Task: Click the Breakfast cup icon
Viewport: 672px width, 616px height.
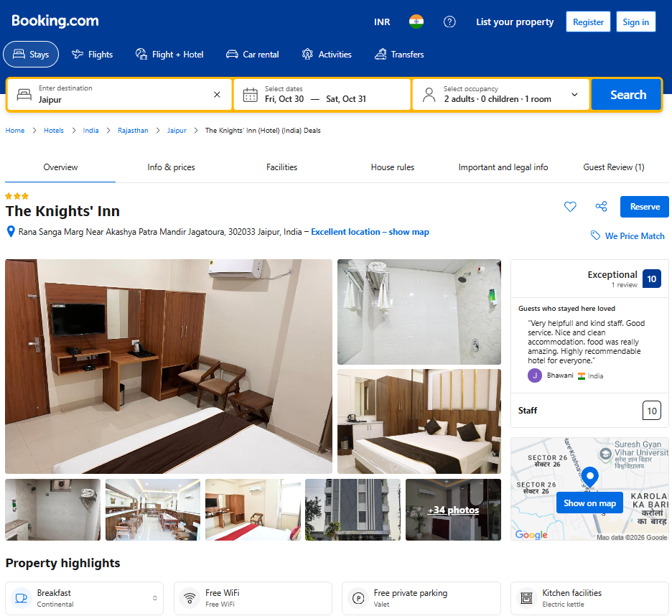Action: pos(21,598)
